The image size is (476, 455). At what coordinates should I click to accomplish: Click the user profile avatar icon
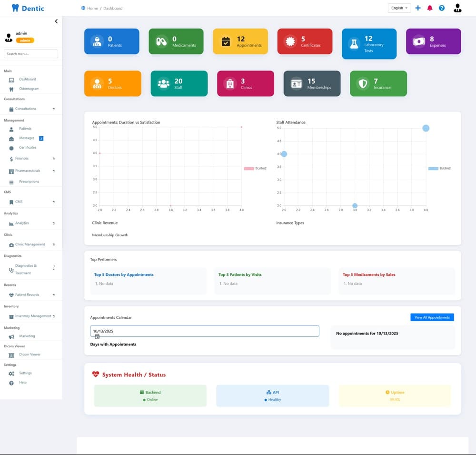click(457, 8)
